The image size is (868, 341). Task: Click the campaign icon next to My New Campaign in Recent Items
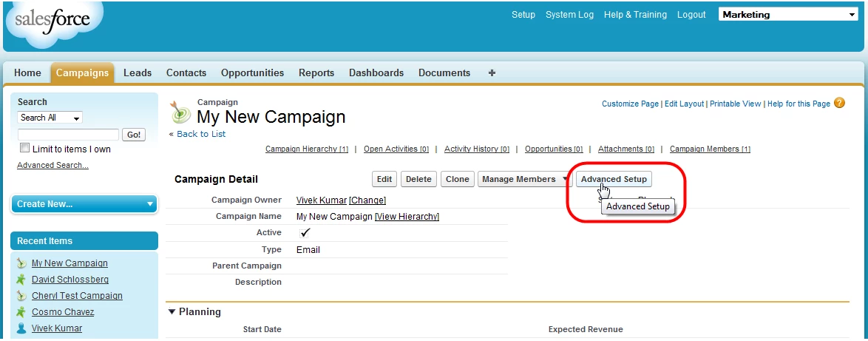click(x=21, y=263)
